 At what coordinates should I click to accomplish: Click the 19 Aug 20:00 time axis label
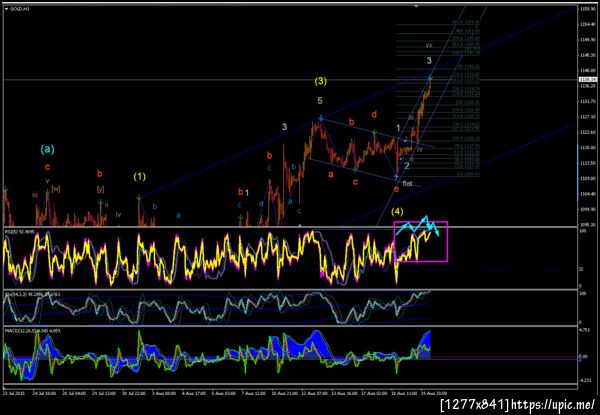433,392
